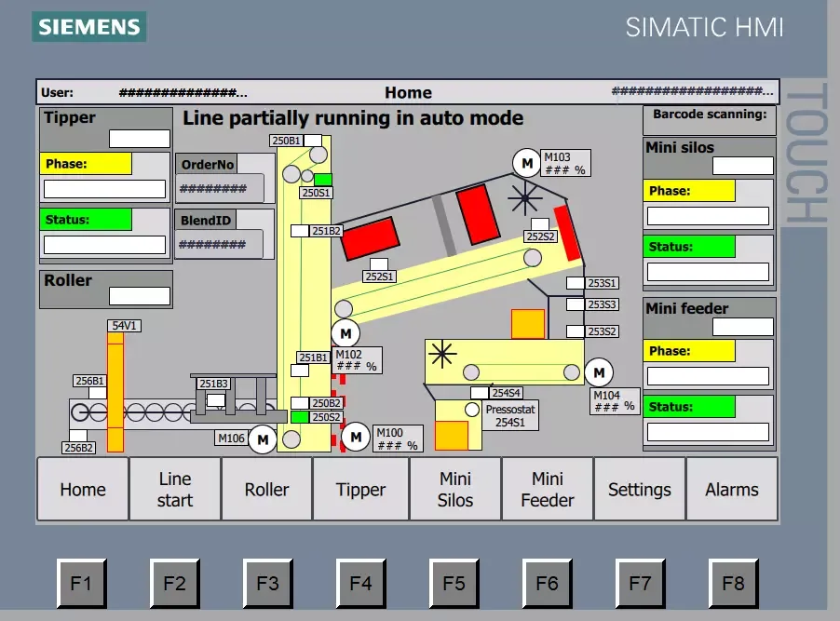
Task: Select the star symbol on the lower conveyor
Action: pos(440,353)
